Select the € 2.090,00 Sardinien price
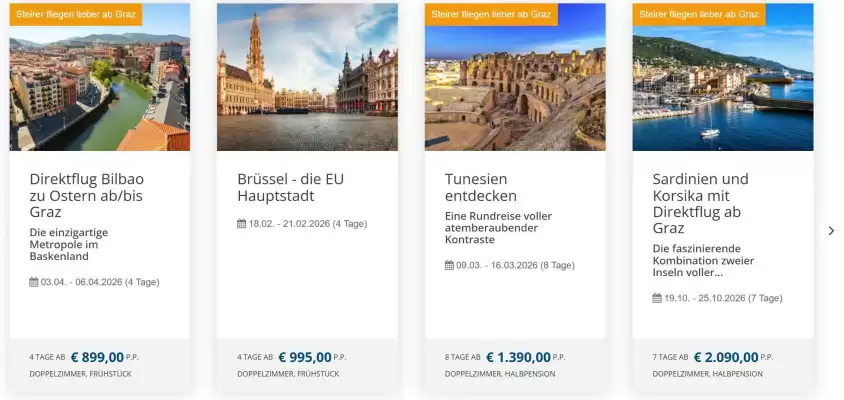The height and width of the screenshot is (400, 844). [x=726, y=357]
